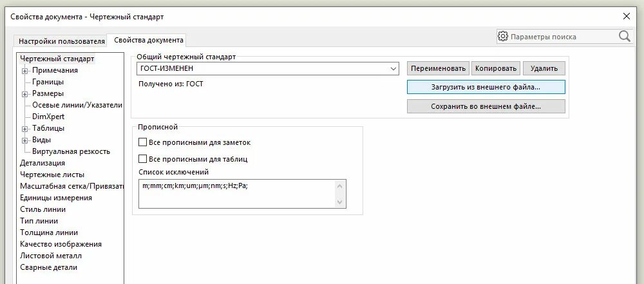Click the gear icon in search box
The image size is (644, 284).
(504, 37)
